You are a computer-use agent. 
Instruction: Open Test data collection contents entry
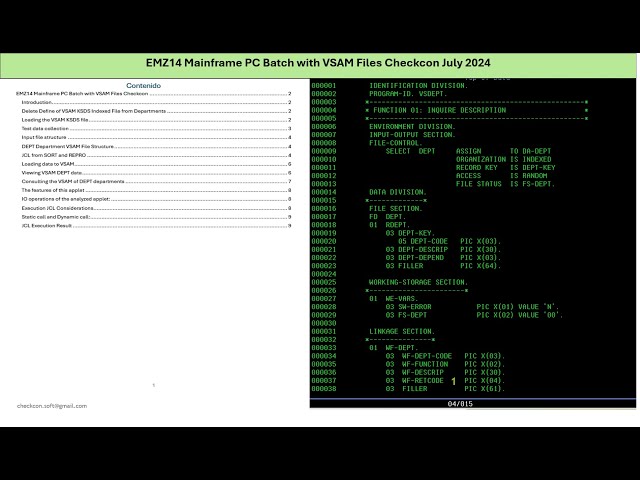[x=156, y=129]
